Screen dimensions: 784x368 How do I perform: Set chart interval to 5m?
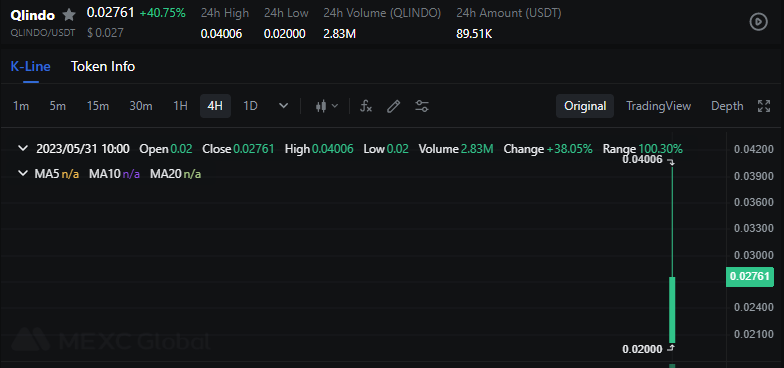point(58,106)
